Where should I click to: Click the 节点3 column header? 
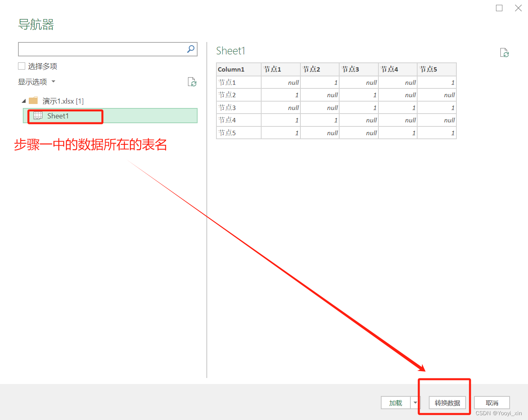click(359, 69)
